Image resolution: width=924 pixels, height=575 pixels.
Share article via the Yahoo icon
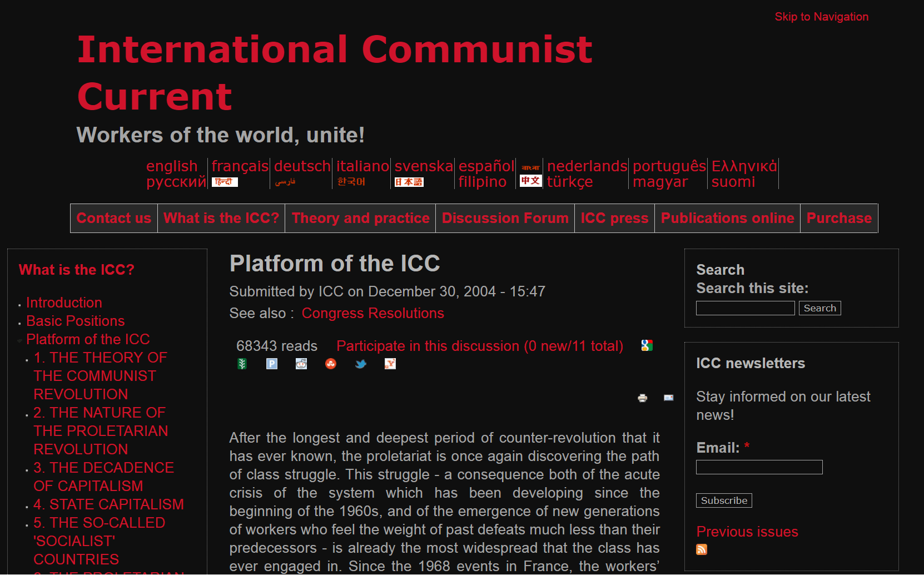coord(390,364)
